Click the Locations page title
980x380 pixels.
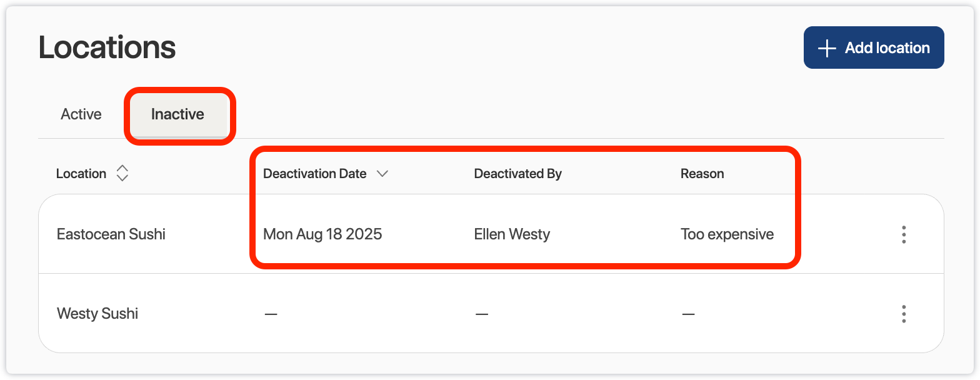[x=107, y=47]
